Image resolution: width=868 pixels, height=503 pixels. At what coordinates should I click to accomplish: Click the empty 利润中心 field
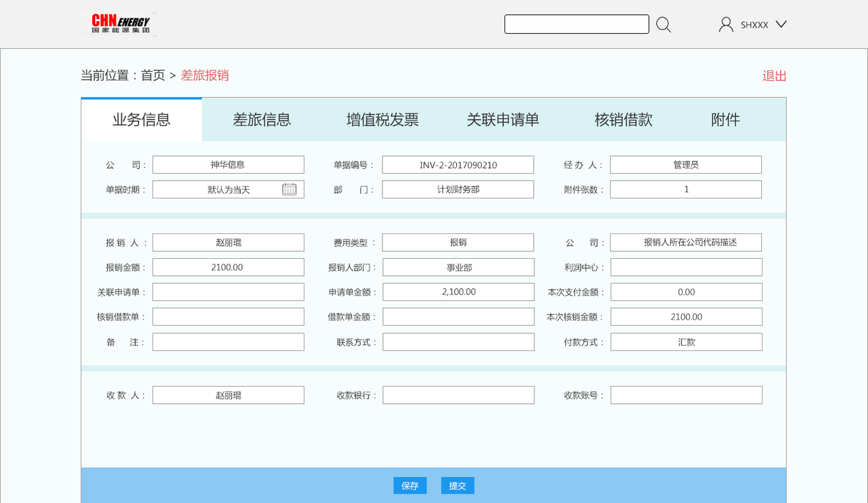pyautogui.click(x=686, y=267)
